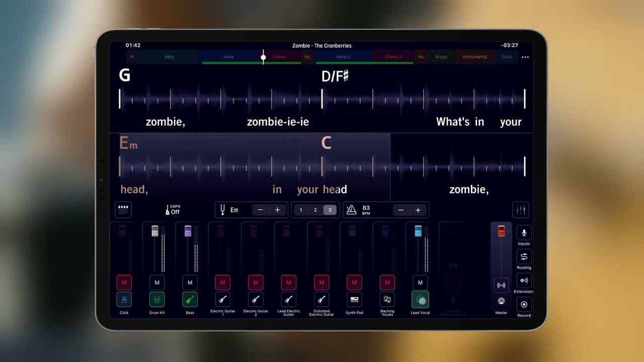Image resolution: width=644 pixels, height=362 pixels.
Task: Jump to the Outro section
Action: [507, 57]
